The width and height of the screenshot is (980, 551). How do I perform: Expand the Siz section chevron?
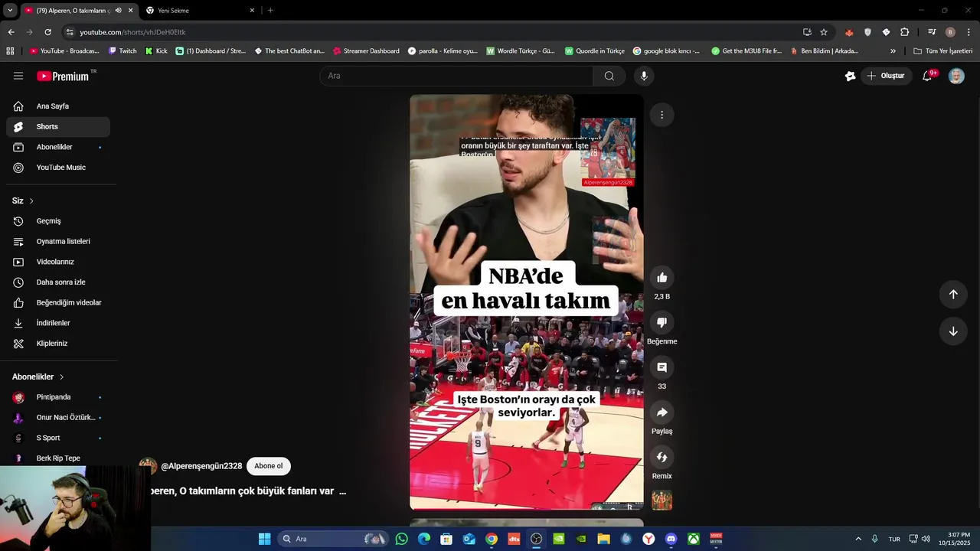click(x=31, y=201)
